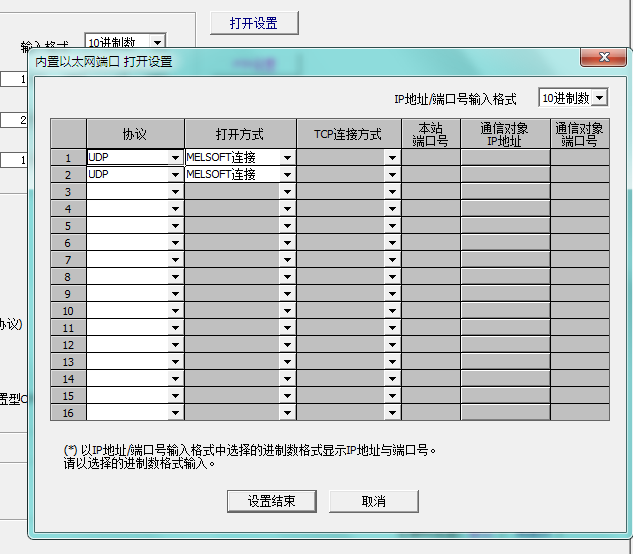Open the row 1 协议 dropdown showing UDP
This screenshot has height=554, width=633.
point(175,158)
